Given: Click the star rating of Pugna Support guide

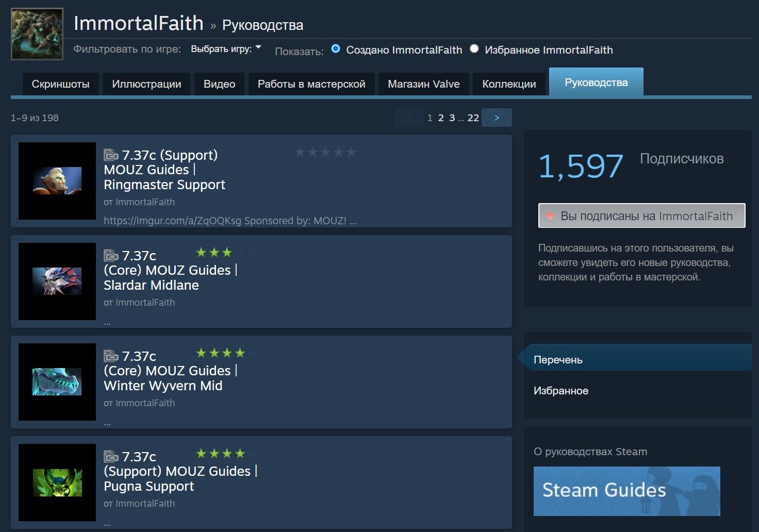Looking at the screenshot, I should click(226, 454).
